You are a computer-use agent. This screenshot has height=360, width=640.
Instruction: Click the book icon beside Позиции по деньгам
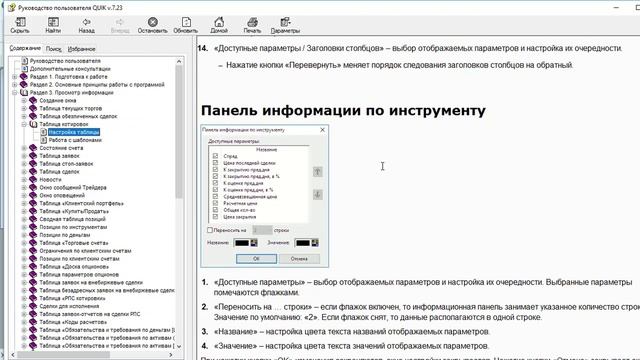coord(33,235)
